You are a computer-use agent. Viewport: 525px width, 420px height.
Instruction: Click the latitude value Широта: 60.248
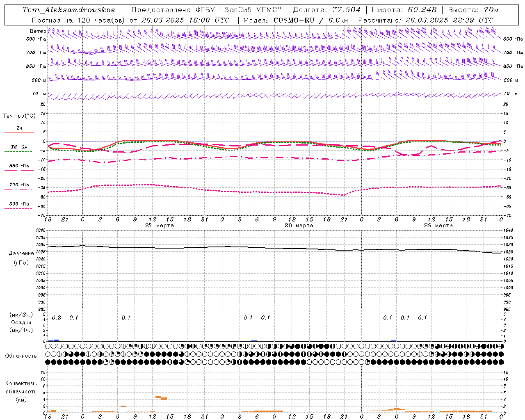tap(404, 9)
